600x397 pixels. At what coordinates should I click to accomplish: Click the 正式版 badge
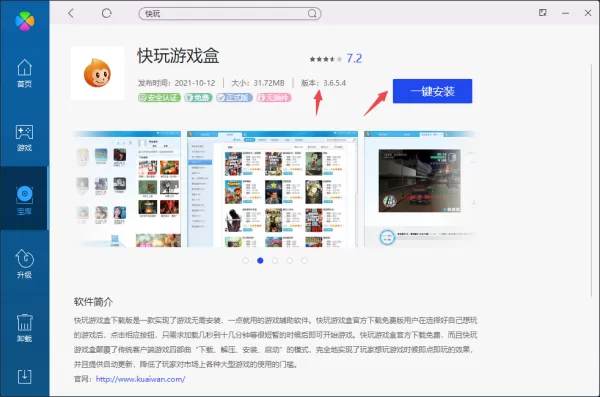(x=234, y=98)
